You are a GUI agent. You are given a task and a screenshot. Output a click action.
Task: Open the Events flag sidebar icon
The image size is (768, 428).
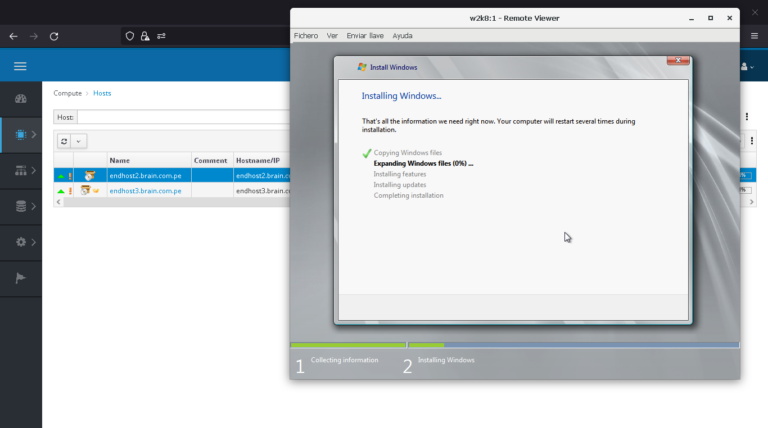[20, 278]
